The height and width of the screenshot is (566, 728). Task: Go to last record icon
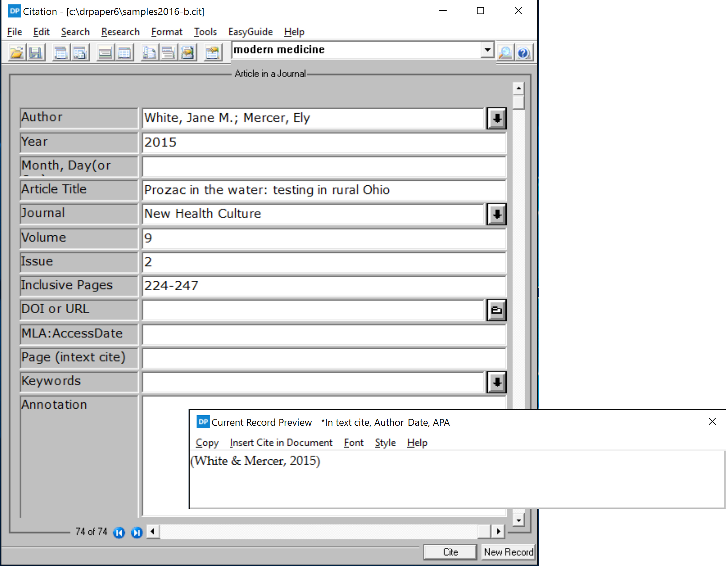click(136, 533)
